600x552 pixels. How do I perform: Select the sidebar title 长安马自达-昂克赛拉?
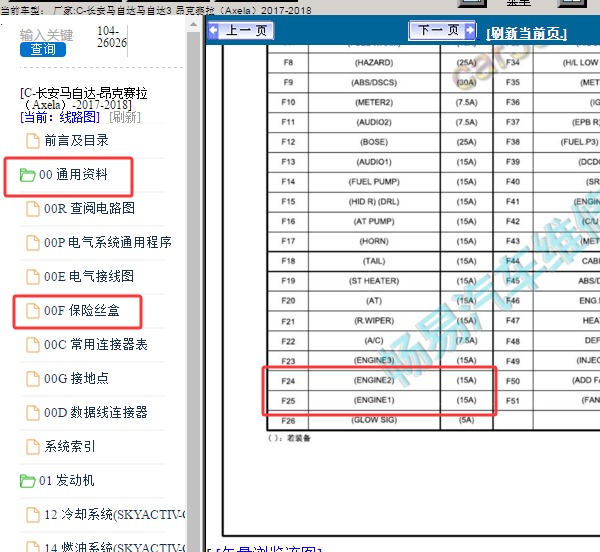point(83,98)
